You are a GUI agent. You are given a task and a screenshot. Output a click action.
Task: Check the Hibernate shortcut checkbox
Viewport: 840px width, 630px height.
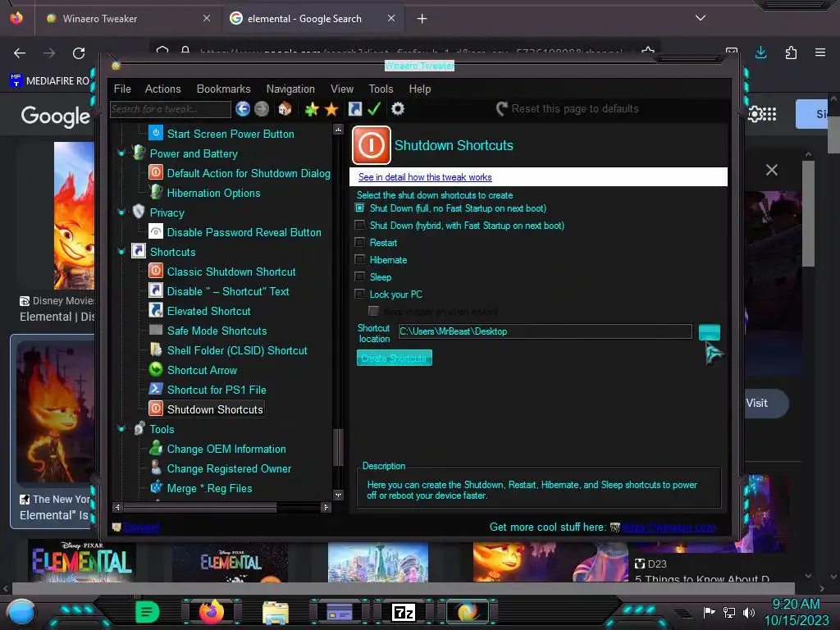point(359,259)
